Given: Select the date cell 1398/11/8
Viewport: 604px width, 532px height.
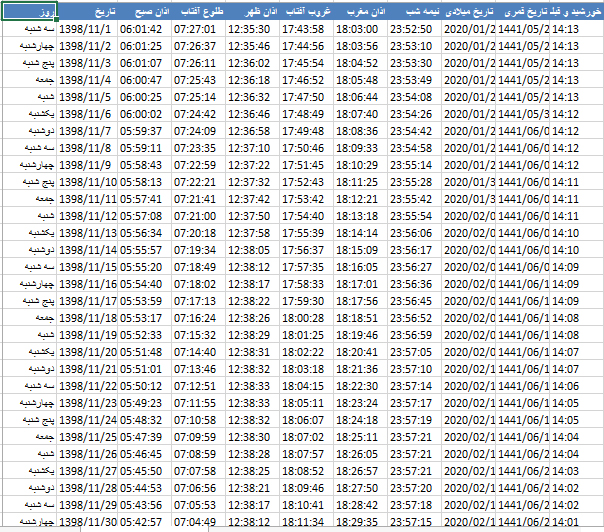Looking at the screenshot, I should [x=87, y=148].
